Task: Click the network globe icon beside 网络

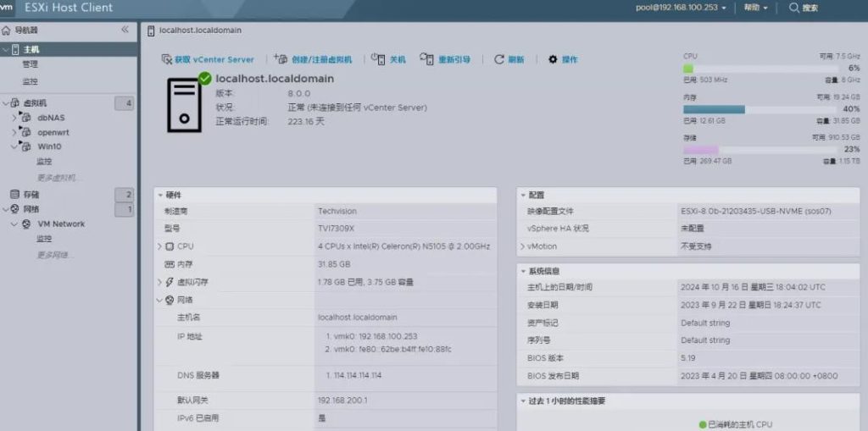Action: click(x=15, y=209)
